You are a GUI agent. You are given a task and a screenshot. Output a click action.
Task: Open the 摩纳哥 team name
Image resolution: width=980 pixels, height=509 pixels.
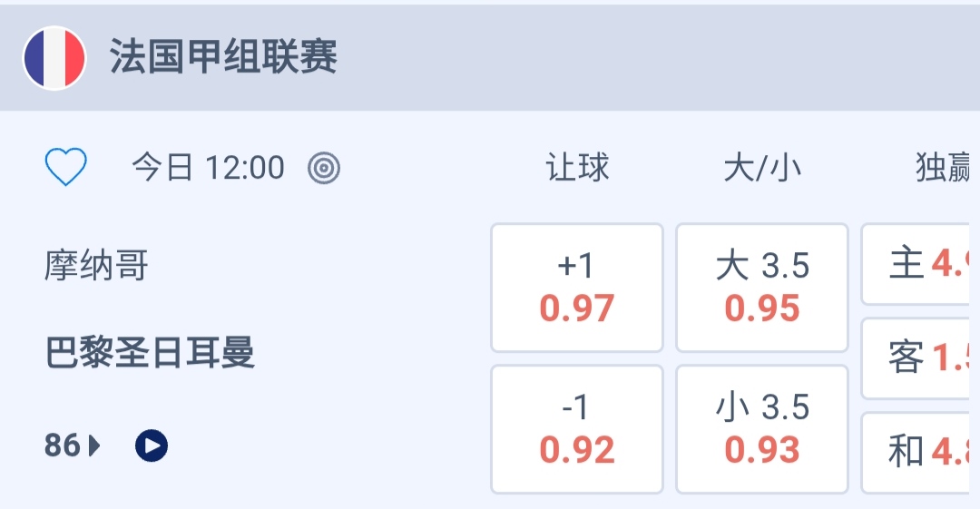tap(96, 266)
